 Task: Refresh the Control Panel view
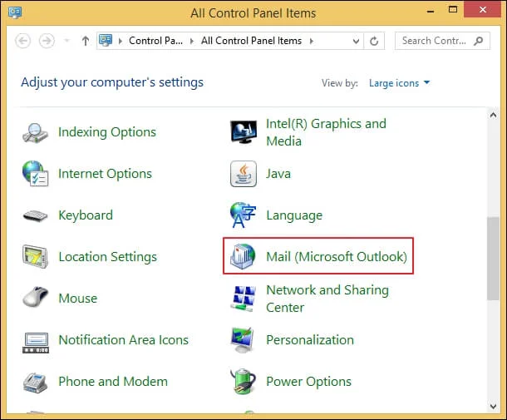tap(374, 41)
